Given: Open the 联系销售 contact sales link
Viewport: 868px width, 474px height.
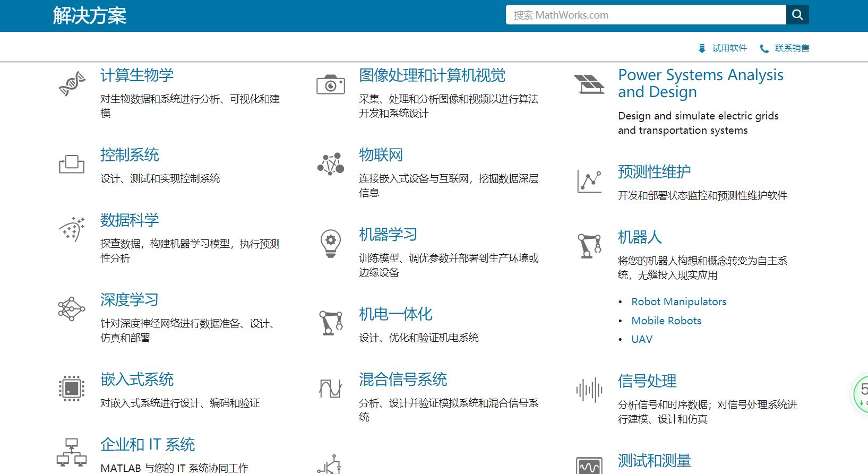Looking at the screenshot, I should [792, 48].
